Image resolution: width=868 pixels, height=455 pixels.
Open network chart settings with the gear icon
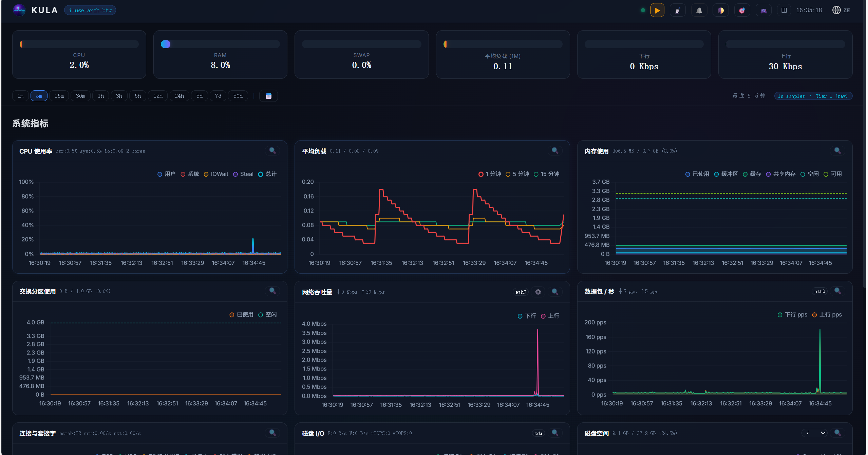click(x=538, y=292)
